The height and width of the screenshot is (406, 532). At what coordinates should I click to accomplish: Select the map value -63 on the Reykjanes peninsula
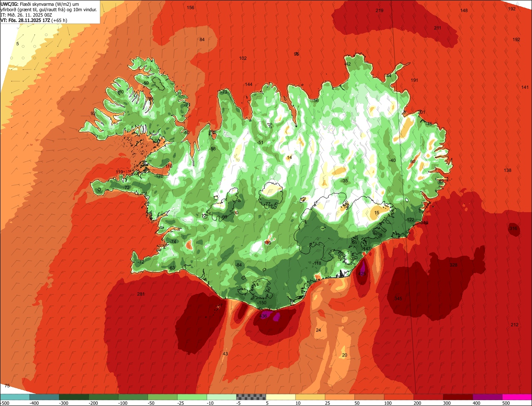click(172, 268)
